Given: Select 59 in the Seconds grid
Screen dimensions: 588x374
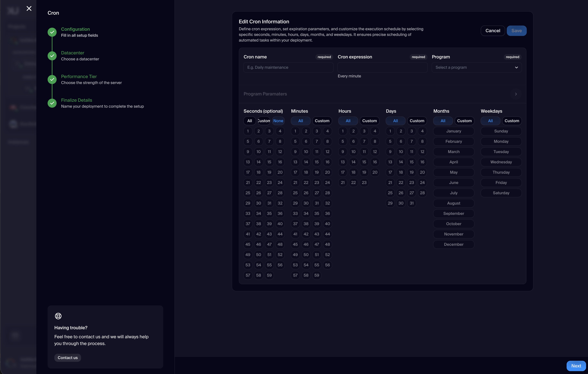Looking at the screenshot, I should pyautogui.click(x=269, y=275).
